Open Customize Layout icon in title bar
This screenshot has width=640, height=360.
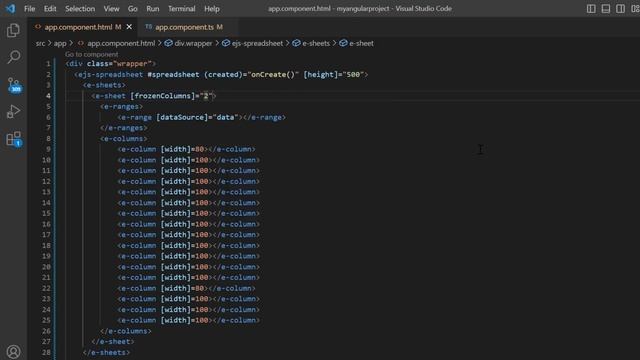point(635,9)
